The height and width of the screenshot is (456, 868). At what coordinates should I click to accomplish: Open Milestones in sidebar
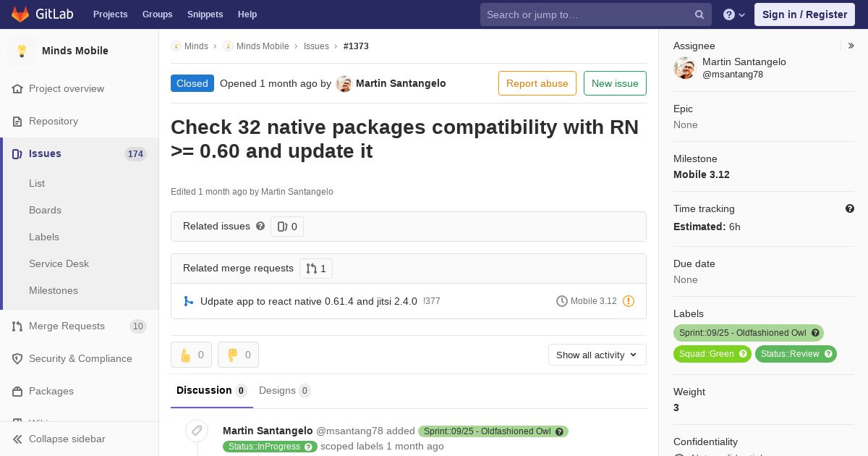click(x=54, y=290)
